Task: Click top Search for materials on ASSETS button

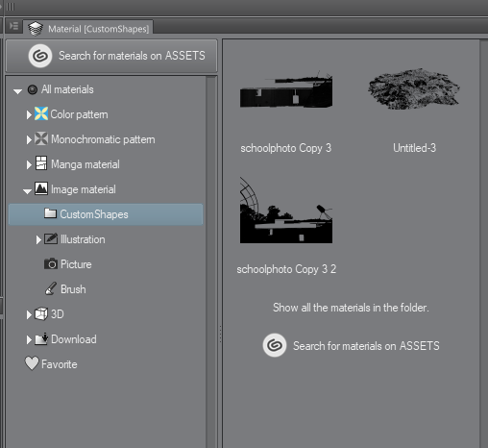Action: (111, 56)
